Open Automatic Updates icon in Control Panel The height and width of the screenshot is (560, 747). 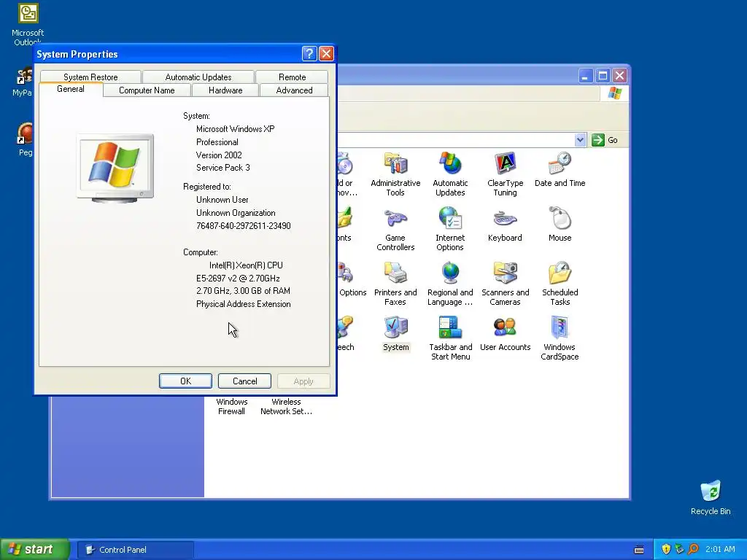point(450,174)
